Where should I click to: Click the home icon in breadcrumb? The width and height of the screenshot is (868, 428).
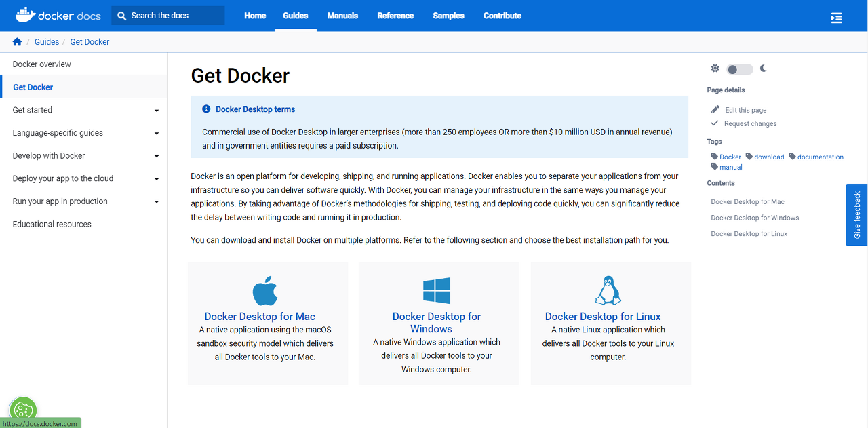coord(17,42)
